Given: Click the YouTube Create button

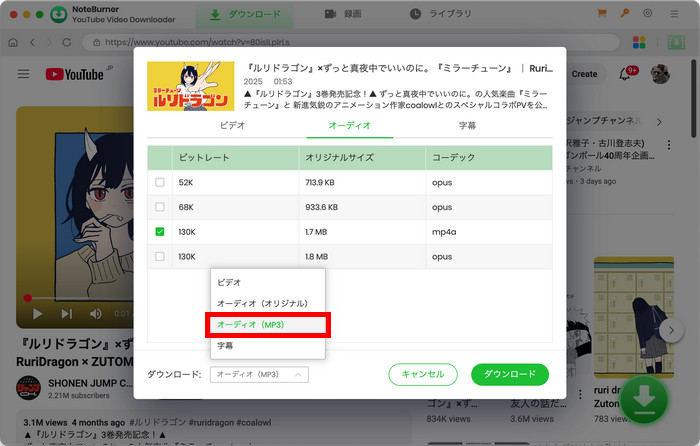Looking at the screenshot, I should (584, 74).
